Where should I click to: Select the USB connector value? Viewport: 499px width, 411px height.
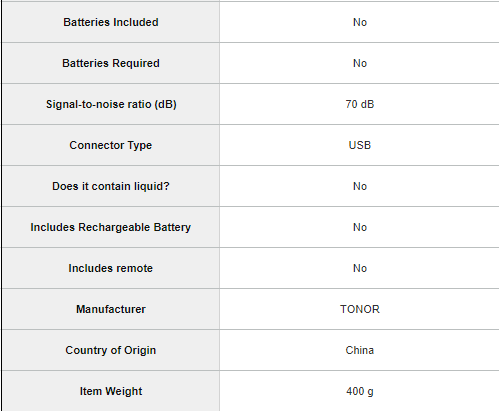point(360,145)
